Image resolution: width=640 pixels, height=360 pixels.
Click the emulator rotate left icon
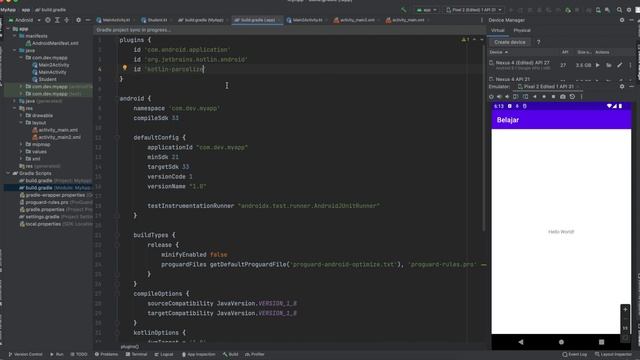[x=516, y=97]
